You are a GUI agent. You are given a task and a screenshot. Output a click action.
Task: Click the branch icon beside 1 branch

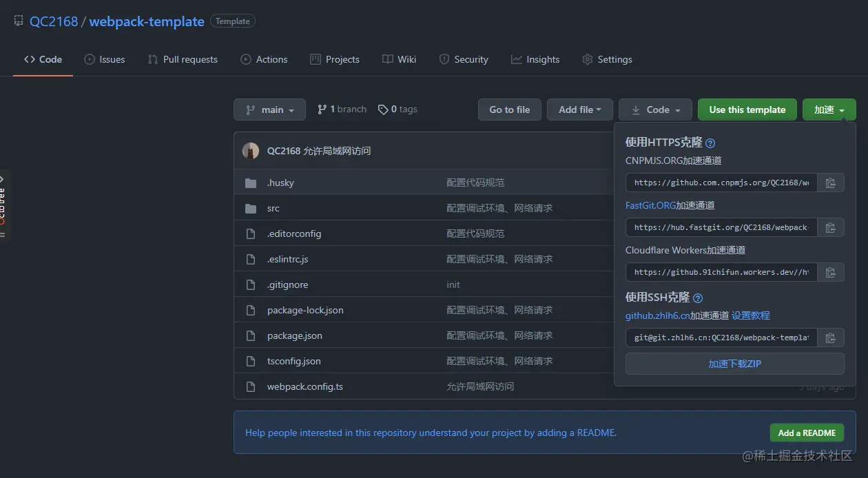[x=322, y=110]
